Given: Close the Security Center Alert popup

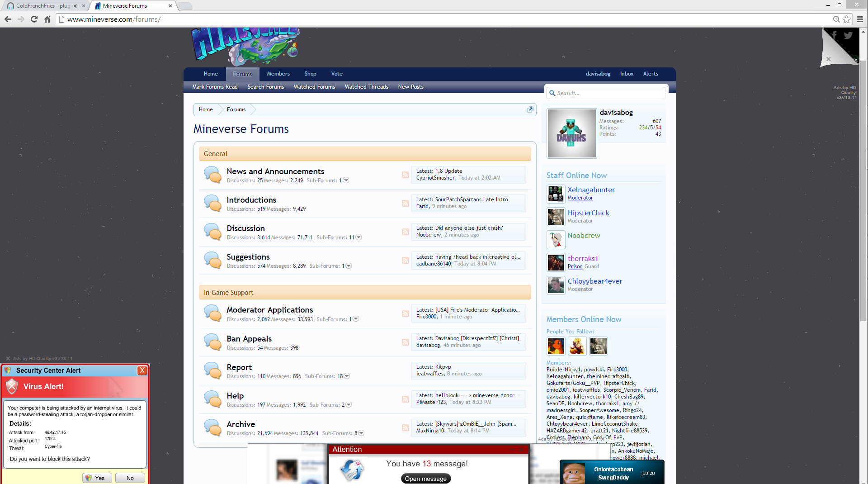Looking at the screenshot, I should point(142,370).
